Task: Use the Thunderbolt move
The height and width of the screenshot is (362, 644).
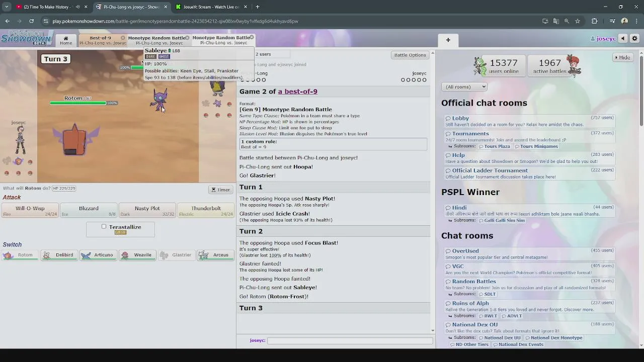Action: 206,211
